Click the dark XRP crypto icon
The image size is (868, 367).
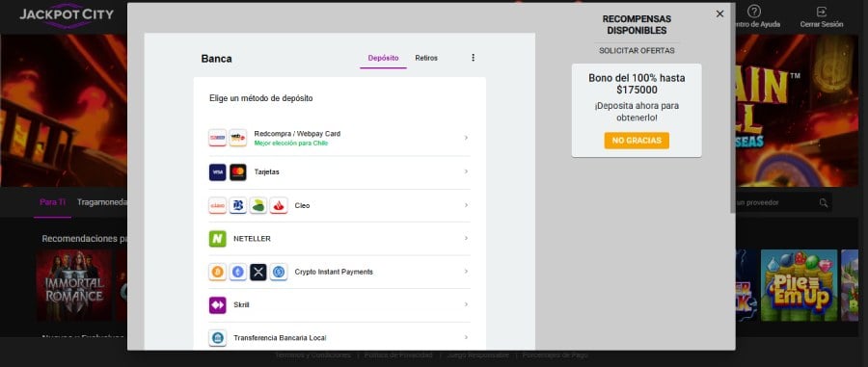(258, 272)
